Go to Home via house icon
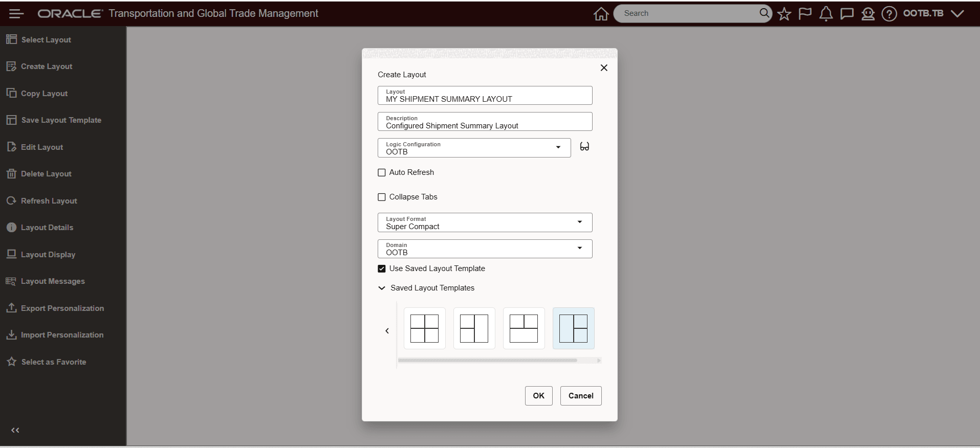Image resolution: width=980 pixels, height=448 pixels. click(601, 14)
